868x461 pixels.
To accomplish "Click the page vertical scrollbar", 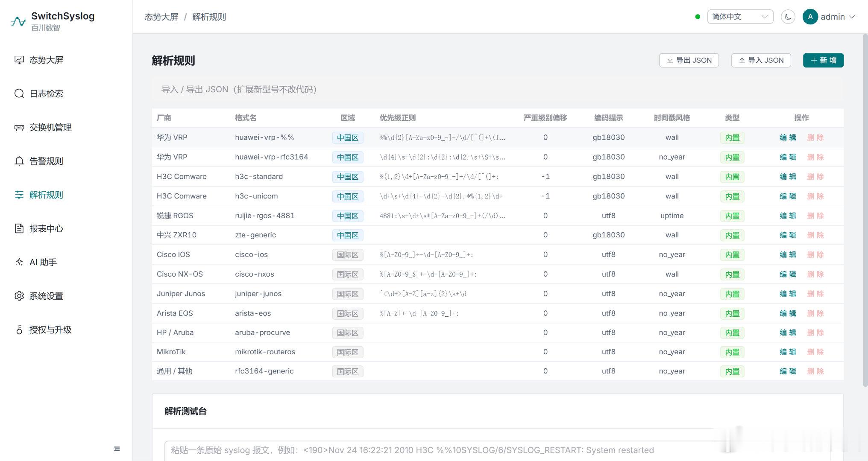I will pos(865,210).
